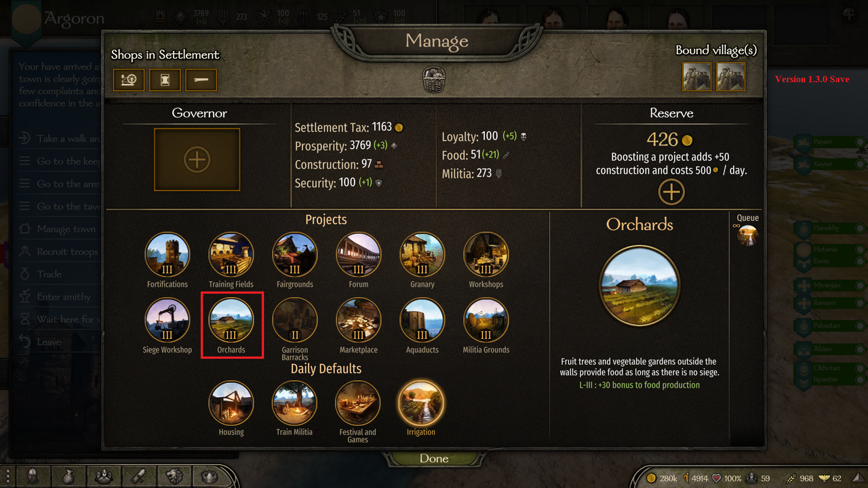Add gold to the reserve
This screenshot has width=868, height=488.
click(671, 192)
